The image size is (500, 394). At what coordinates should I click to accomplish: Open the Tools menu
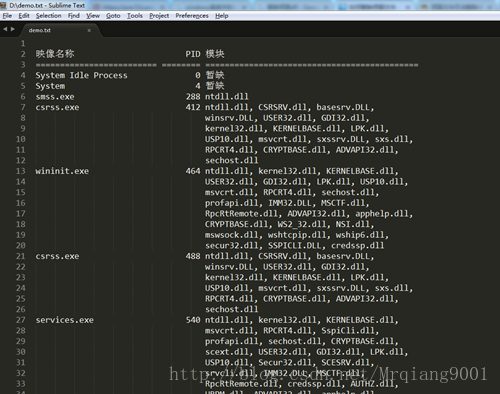tap(135, 16)
